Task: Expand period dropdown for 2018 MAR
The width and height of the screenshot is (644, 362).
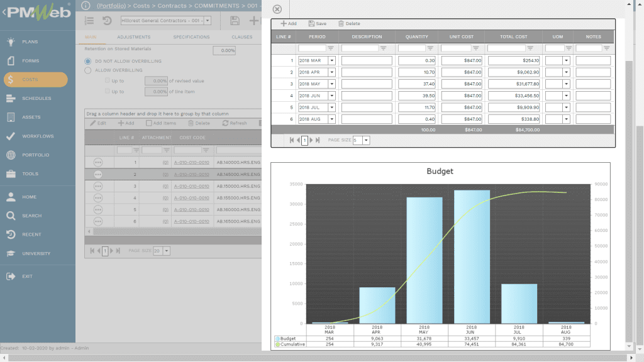Action: tap(332, 61)
